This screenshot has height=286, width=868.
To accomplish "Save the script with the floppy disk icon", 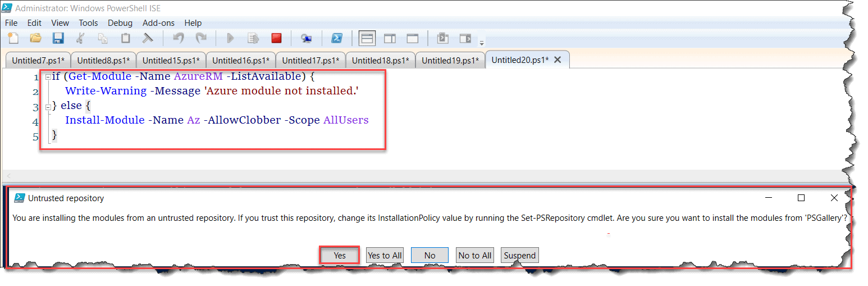I will pos(58,38).
